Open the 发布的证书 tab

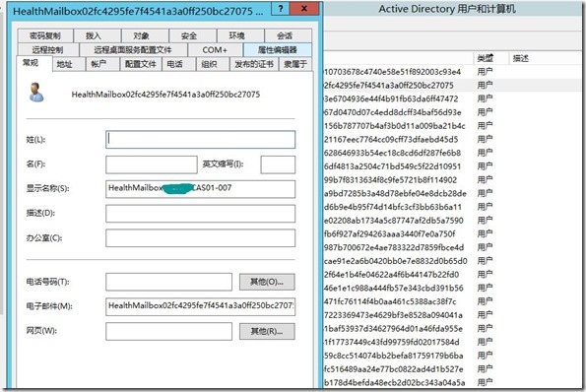(254, 64)
